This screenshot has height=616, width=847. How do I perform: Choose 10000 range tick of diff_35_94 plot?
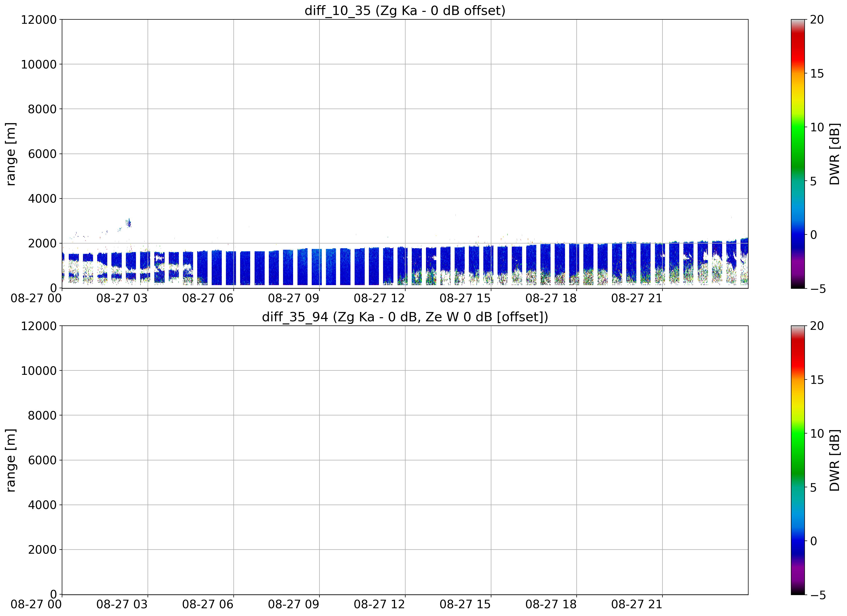(39, 371)
